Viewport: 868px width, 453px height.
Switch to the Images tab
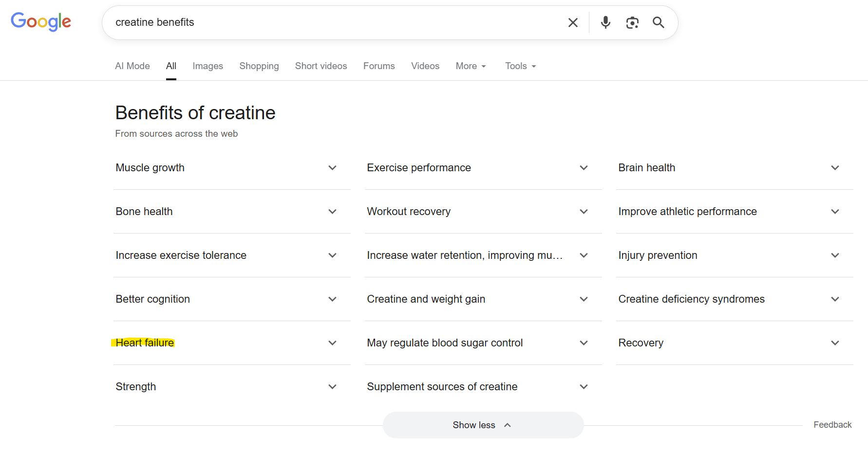(x=208, y=66)
